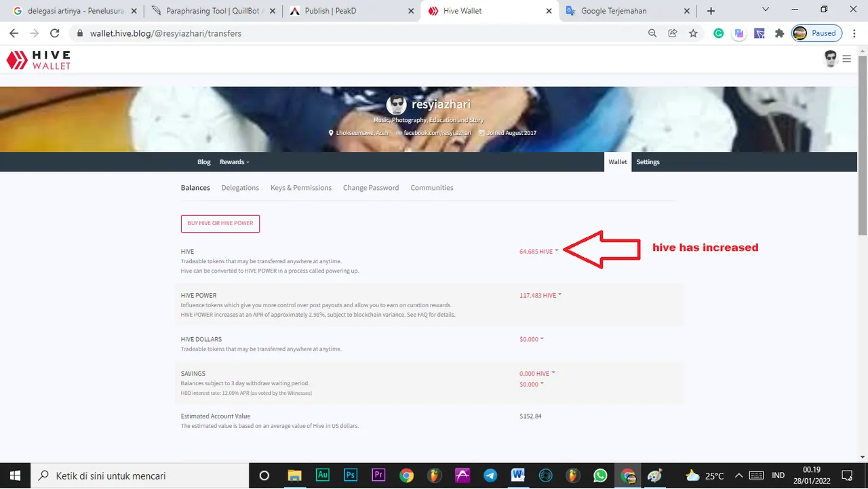Switch to the QuillBot Paraphrasing Tool tab
The height and width of the screenshot is (489, 868).
pyautogui.click(x=213, y=11)
